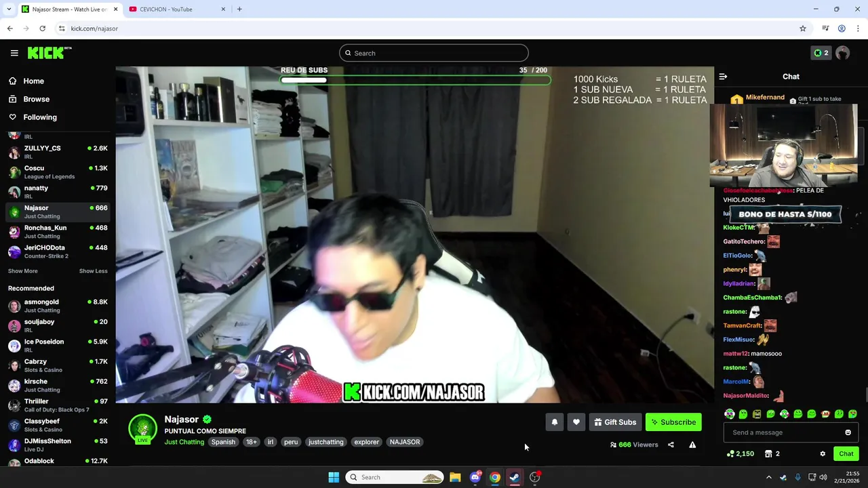Select the NAJASOR tag
The width and height of the screenshot is (868, 488).
(405, 442)
